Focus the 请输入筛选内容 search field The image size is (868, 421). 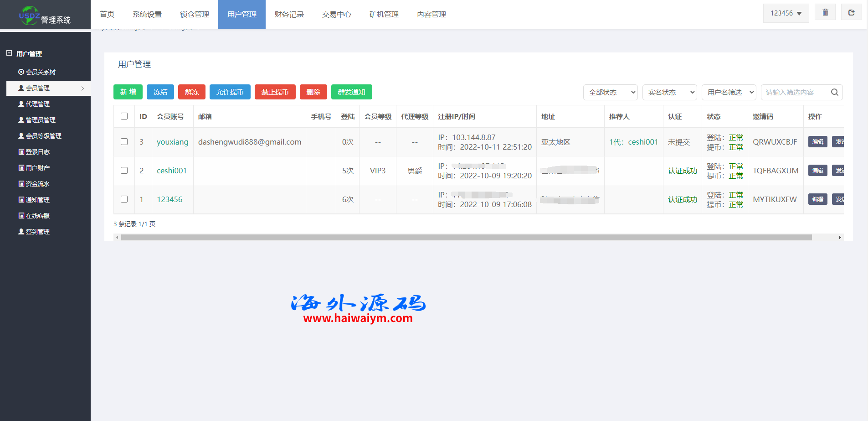tap(795, 92)
